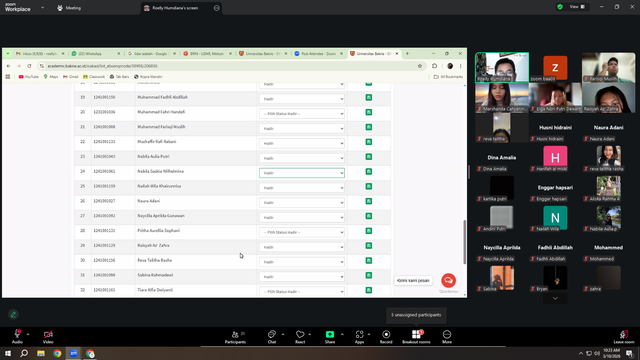Open Breakout rooms
The height and width of the screenshot is (360, 640).
[x=416, y=337]
